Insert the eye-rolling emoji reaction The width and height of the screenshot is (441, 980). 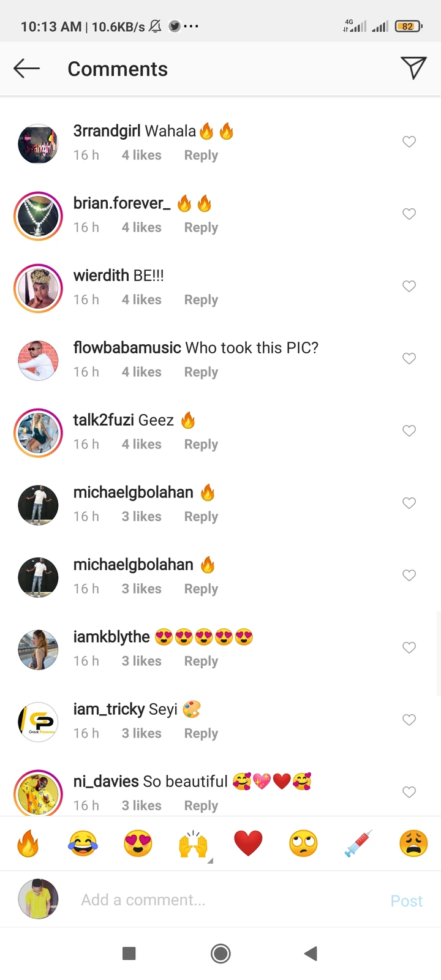point(303,843)
